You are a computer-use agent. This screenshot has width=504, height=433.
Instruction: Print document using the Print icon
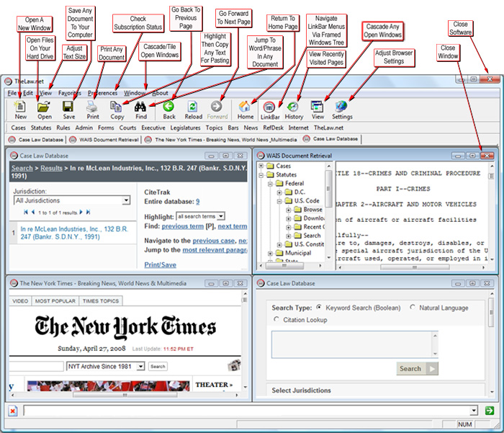click(93, 107)
